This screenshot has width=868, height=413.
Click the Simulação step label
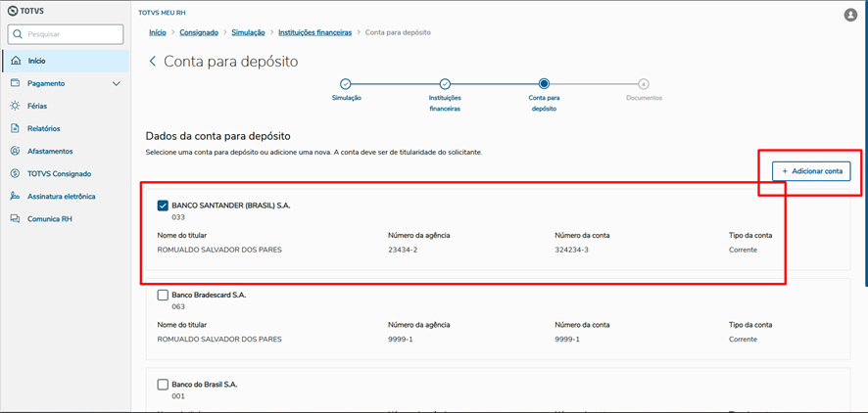[x=347, y=98]
